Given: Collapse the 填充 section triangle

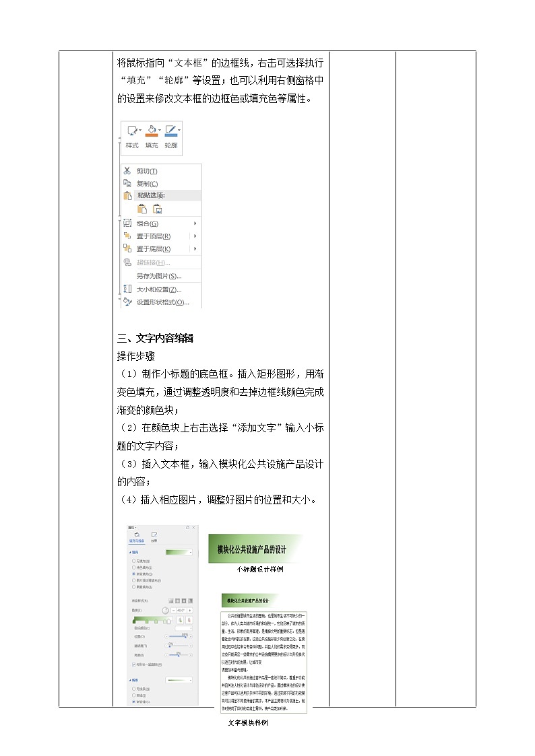Looking at the screenshot, I should (x=130, y=553).
